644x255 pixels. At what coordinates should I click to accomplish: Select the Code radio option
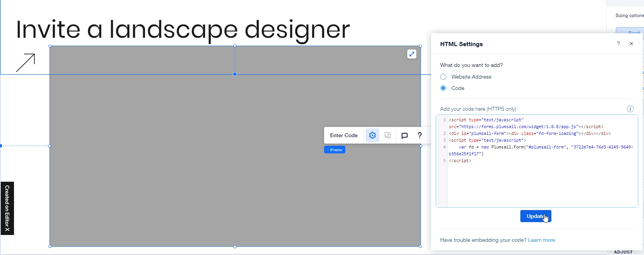pos(443,88)
